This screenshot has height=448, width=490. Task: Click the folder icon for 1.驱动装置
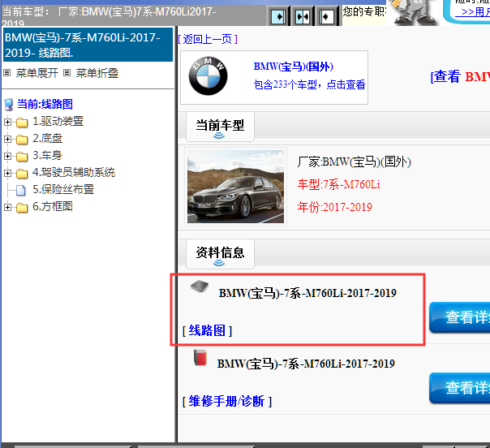click(22, 123)
